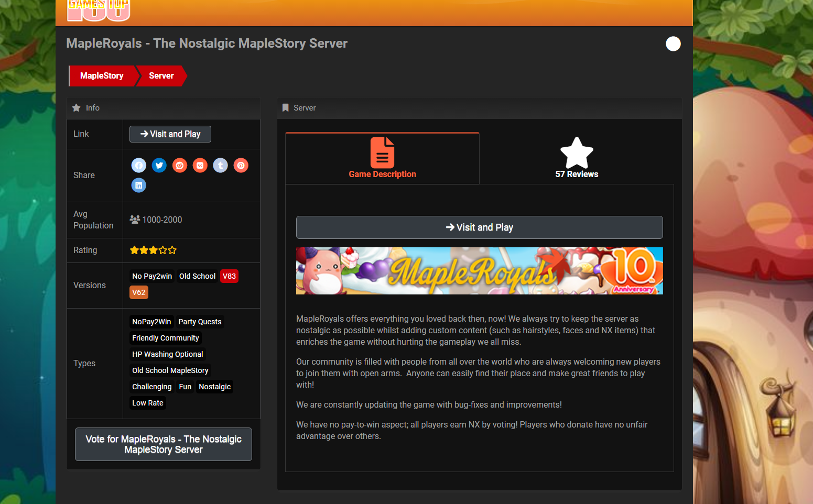Select the Low Rate type tag

pyautogui.click(x=148, y=403)
